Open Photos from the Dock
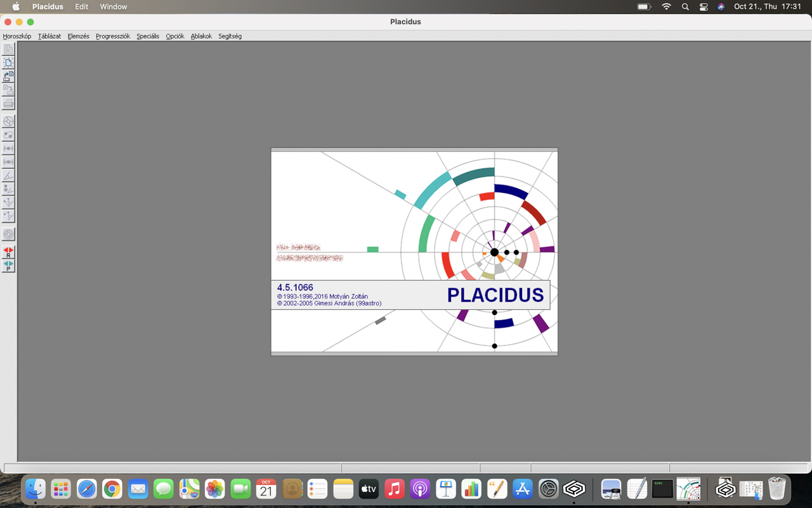This screenshot has height=508, width=812. [x=215, y=489]
